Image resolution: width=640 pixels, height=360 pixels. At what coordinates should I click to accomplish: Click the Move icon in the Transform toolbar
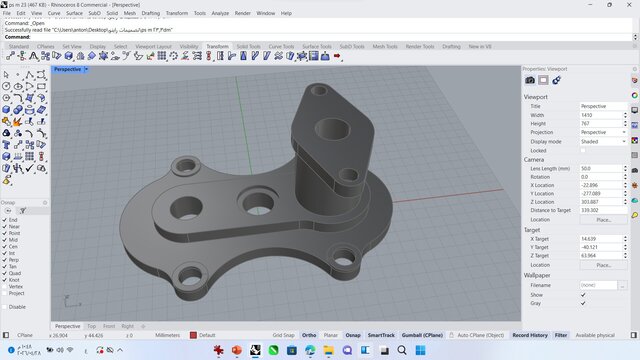pos(10,56)
